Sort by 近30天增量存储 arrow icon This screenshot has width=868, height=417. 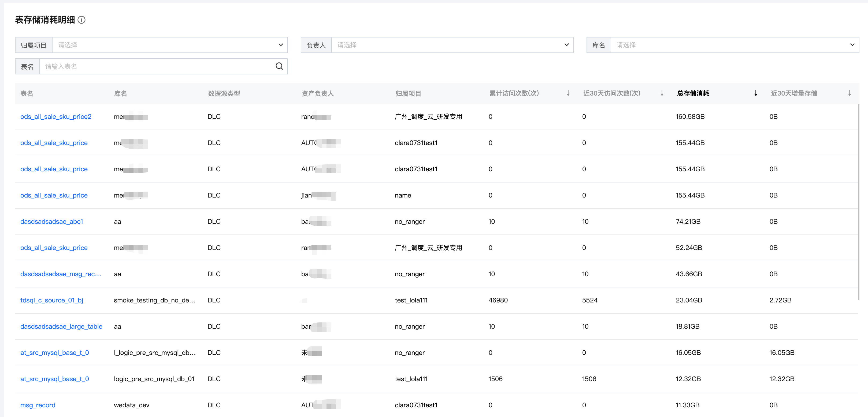pyautogui.click(x=850, y=93)
